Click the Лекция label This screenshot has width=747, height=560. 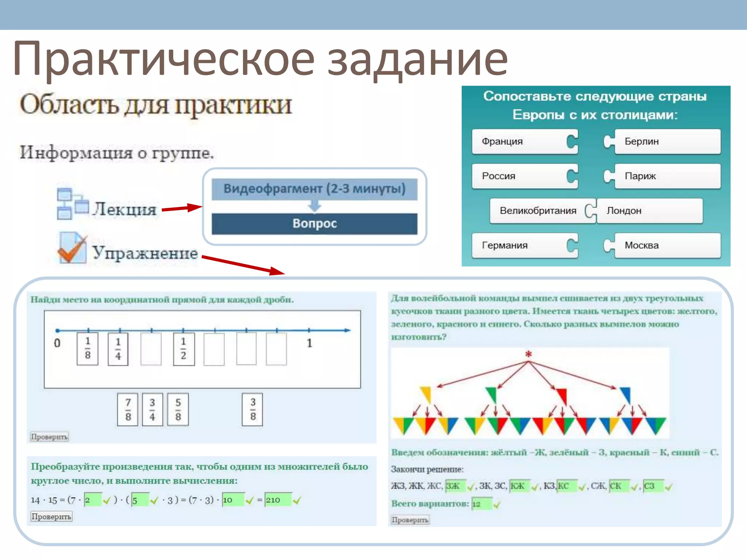click(x=124, y=209)
